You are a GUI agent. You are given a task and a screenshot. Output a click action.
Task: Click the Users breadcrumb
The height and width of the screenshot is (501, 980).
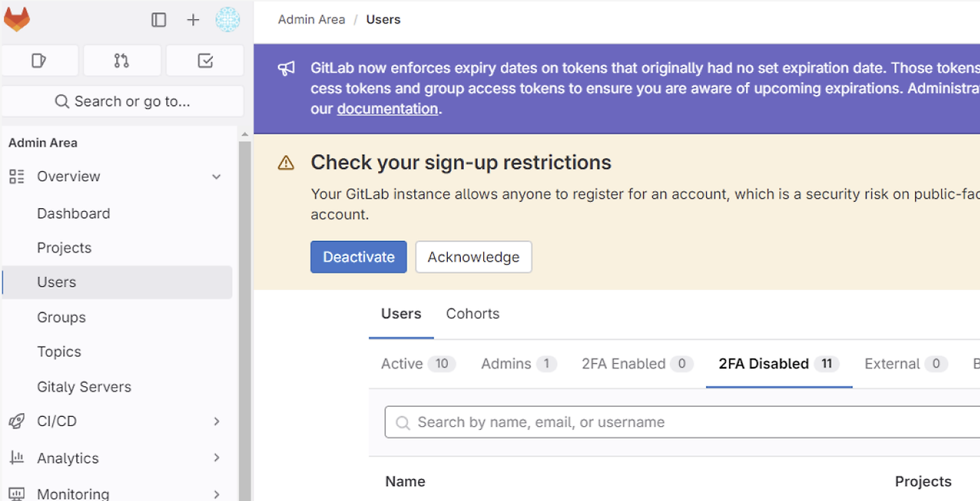384,20
